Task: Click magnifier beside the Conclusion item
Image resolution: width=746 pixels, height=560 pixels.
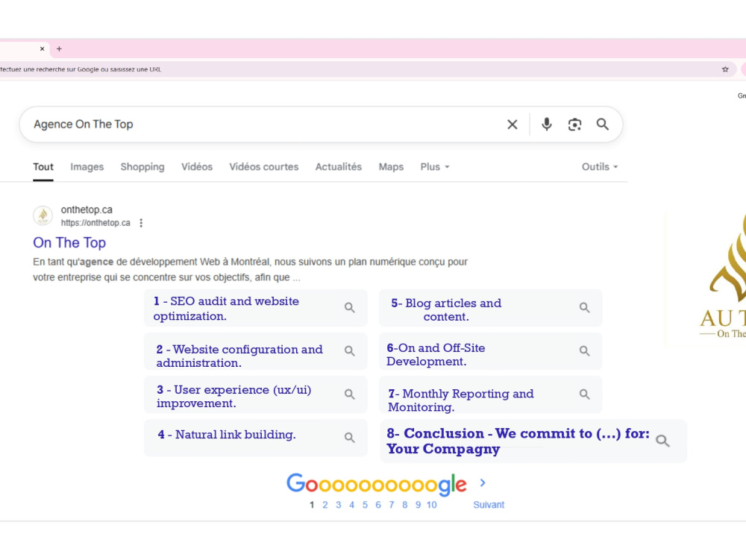Action: 662,441
